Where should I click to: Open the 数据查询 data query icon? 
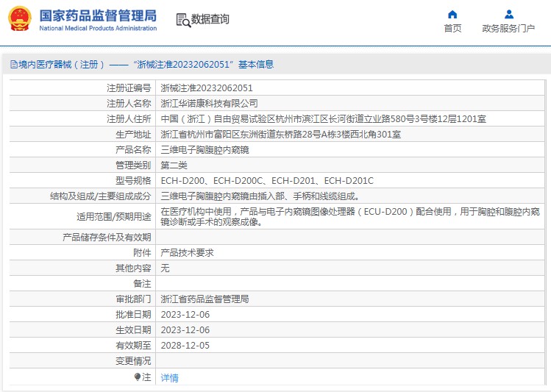(x=183, y=20)
